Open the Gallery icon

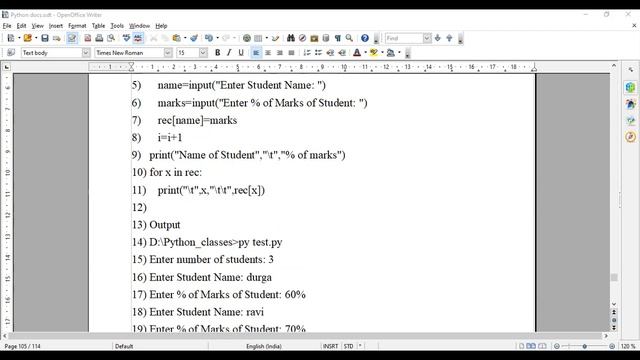pyautogui.click(x=314, y=38)
